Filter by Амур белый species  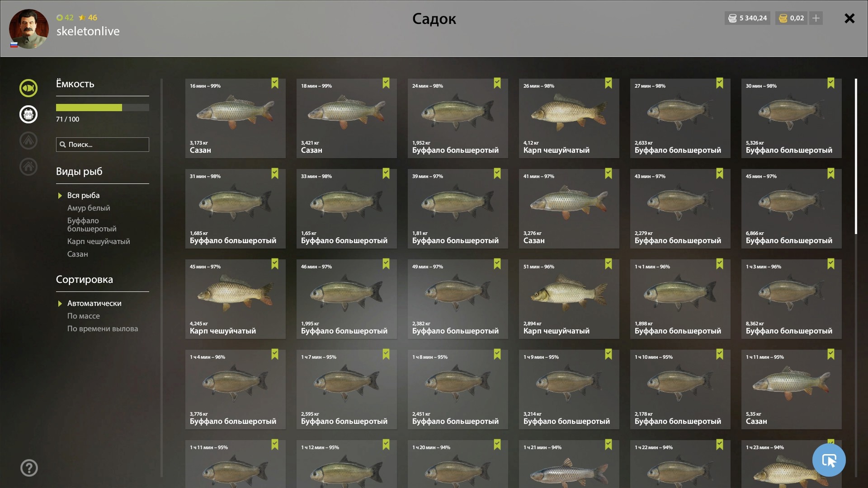[89, 208]
